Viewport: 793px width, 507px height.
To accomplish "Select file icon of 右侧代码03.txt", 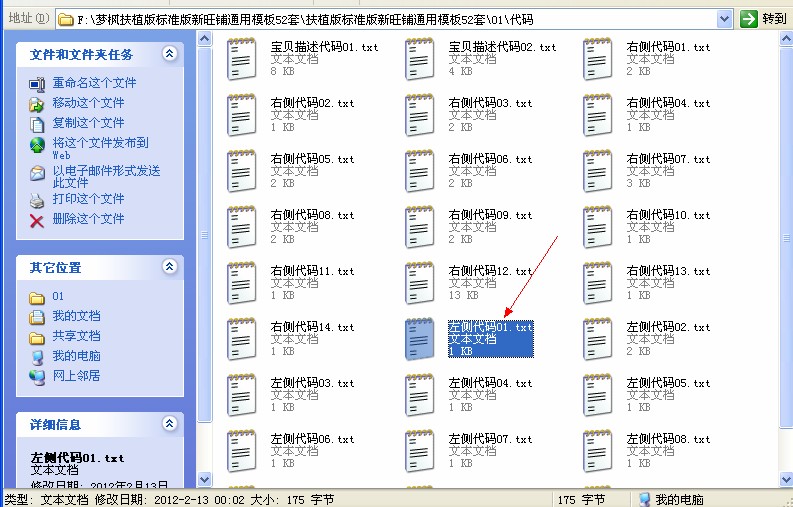I will [x=419, y=115].
